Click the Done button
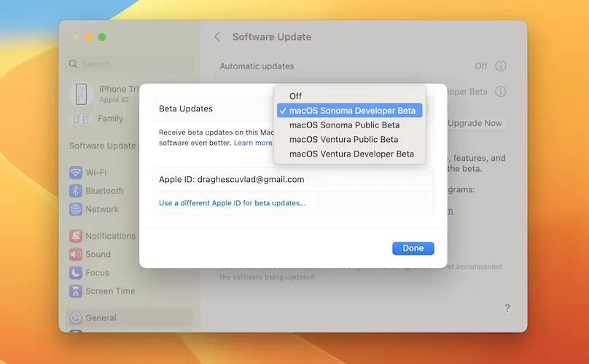The width and height of the screenshot is (589, 364). [x=413, y=248]
